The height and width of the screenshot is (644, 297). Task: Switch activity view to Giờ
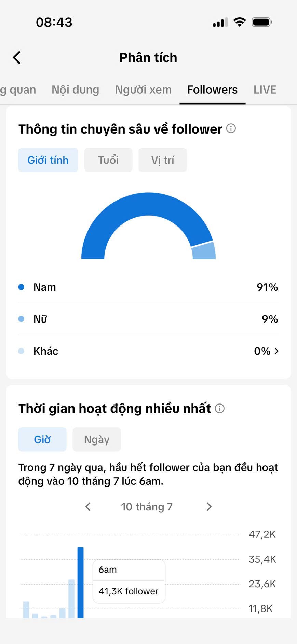coord(42,439)
